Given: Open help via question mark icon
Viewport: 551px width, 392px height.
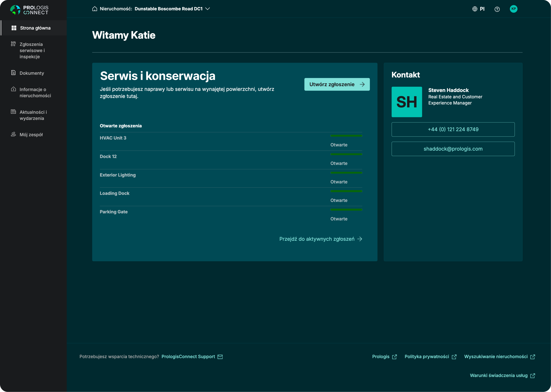Looking at the screenshot, I should click(497, 9).
